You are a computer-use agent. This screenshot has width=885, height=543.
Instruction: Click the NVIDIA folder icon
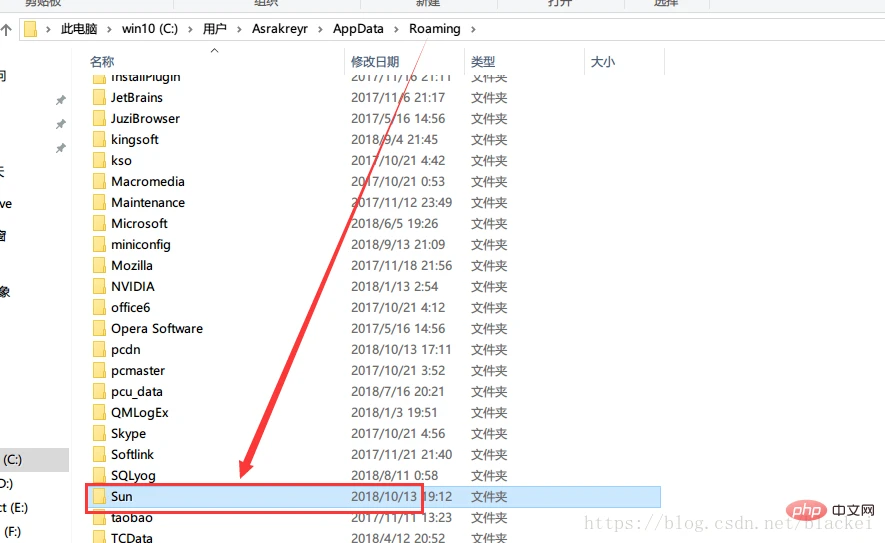pos(99,286)
